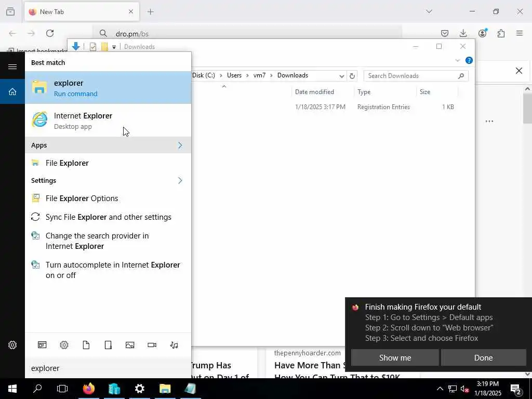The image size is (532, 399).
Task: Reload the Firefox page
Action: [x=50, y=33]
